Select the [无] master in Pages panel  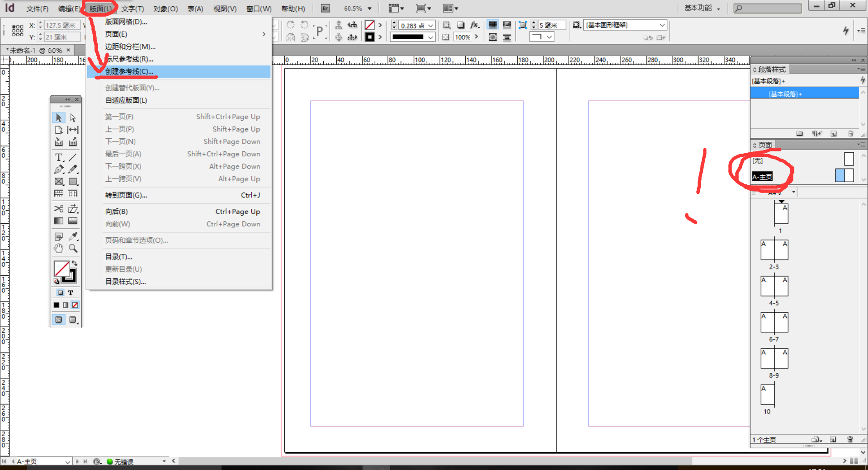pos(757,161)
